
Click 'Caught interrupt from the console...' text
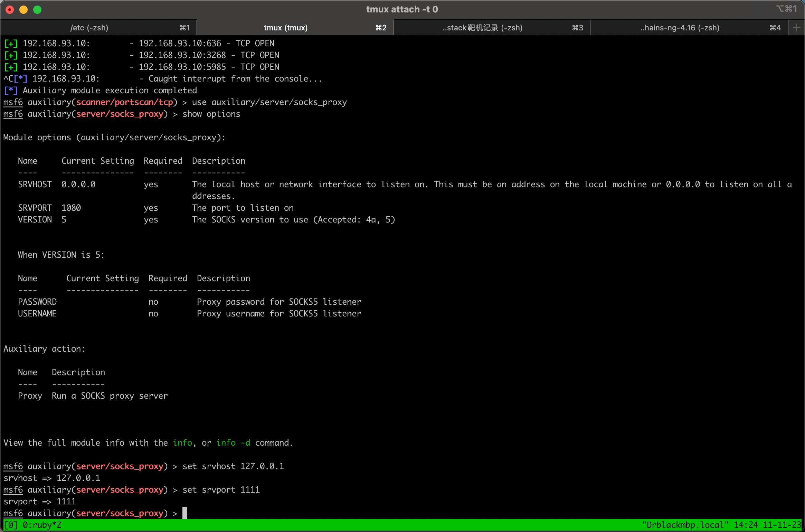[x=235, y=79]
